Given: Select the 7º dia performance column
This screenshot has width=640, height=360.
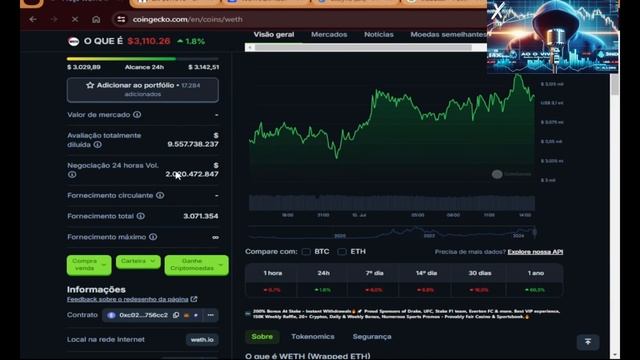Looking at the screenshot, I should [x=374, y=281].
